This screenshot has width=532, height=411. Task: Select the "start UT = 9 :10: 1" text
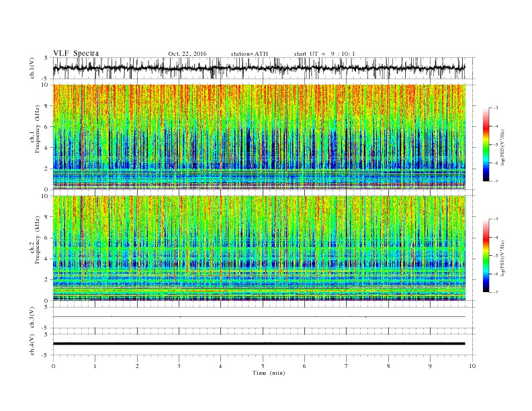tap(324, 54)
